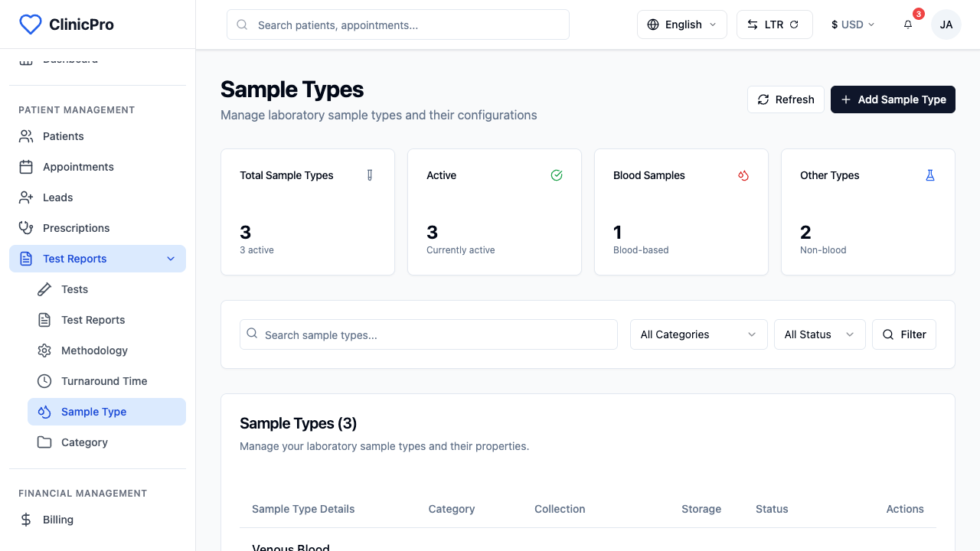Focus the Search sample types field
980x551 pixels.
(429, 334)
